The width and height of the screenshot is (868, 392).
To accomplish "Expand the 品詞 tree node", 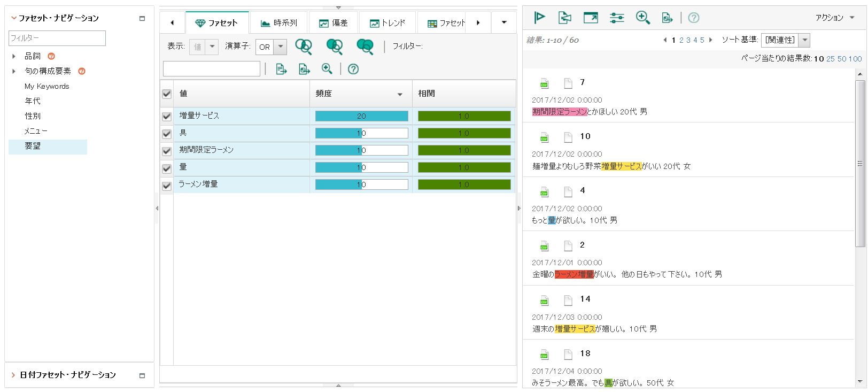I will coord(14,56).
